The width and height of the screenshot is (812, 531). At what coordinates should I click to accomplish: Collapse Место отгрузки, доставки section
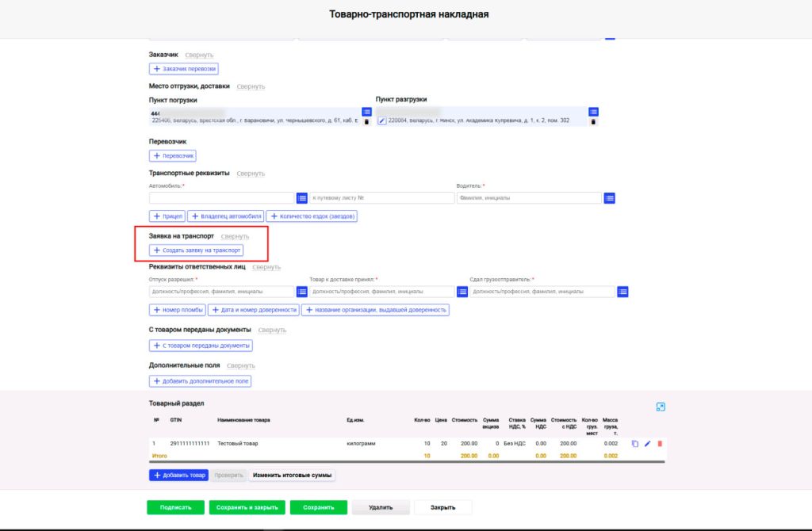coord(251,86)
